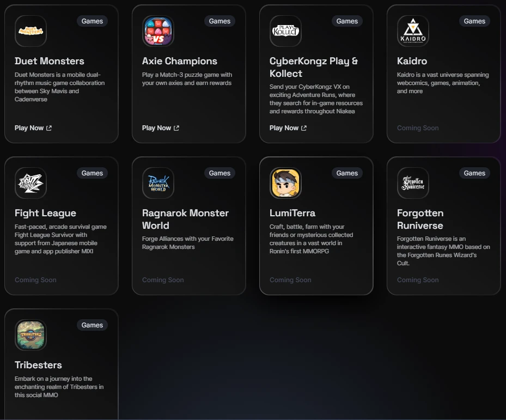
Task: Click Coming Soon label under Kaidro
Action: pos(418,128)
